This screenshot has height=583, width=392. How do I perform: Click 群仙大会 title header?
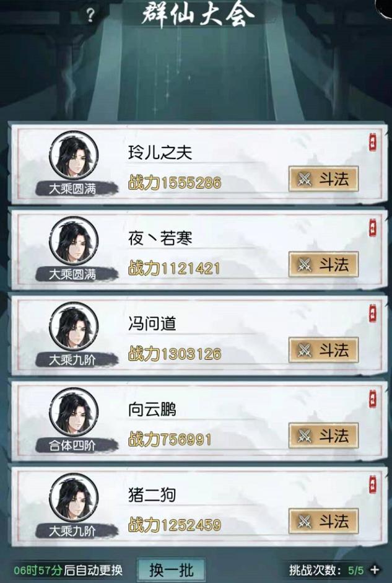198,14
